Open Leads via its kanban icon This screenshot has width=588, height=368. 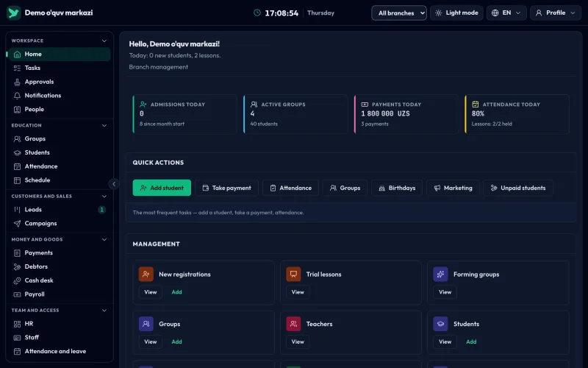point(17,210)
